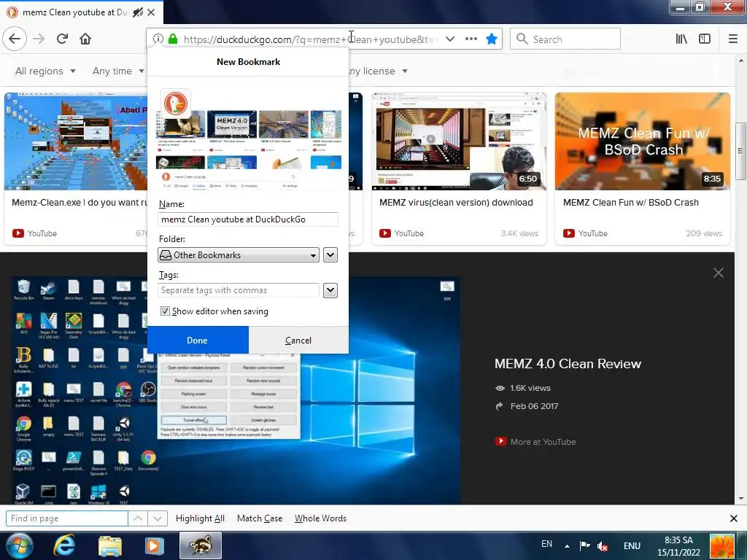
Task: Open the 8:35 BSoD Crash video thumbnail
Action: coord(642,141)
